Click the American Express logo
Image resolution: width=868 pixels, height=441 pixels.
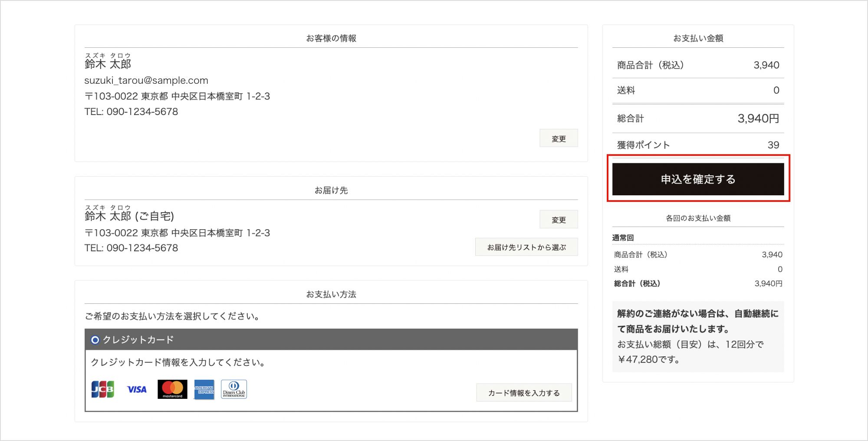[x=204, y=390]
